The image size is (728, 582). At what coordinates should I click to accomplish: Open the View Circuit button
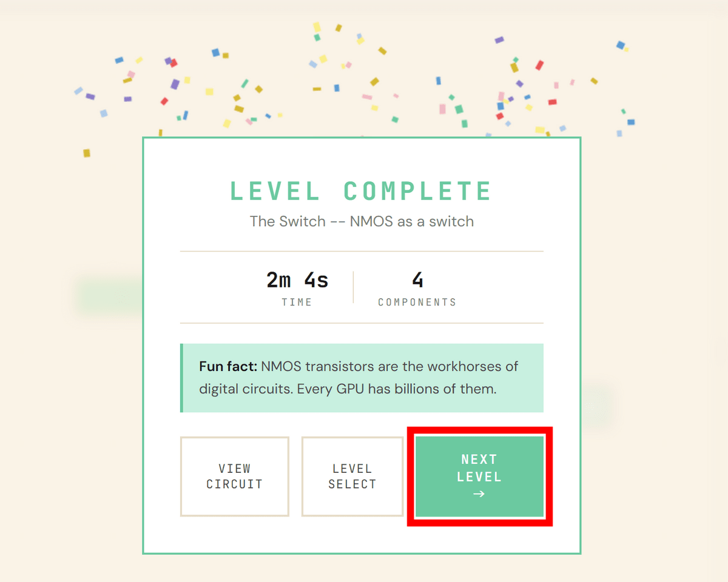234,477
